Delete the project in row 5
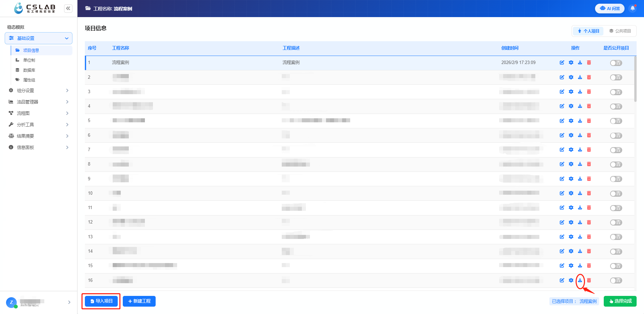644x314 pixels. pyautogui.click(x=589, y=121)
